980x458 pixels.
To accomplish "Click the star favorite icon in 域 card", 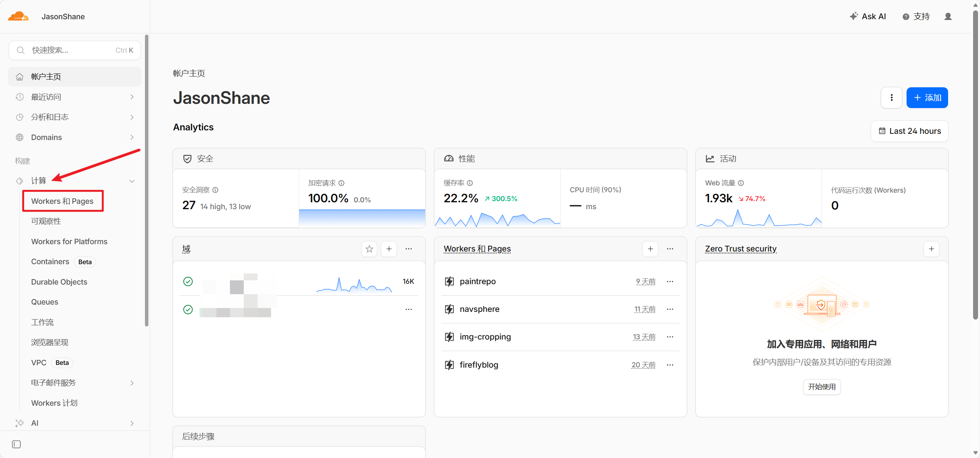I will [369, 249].
